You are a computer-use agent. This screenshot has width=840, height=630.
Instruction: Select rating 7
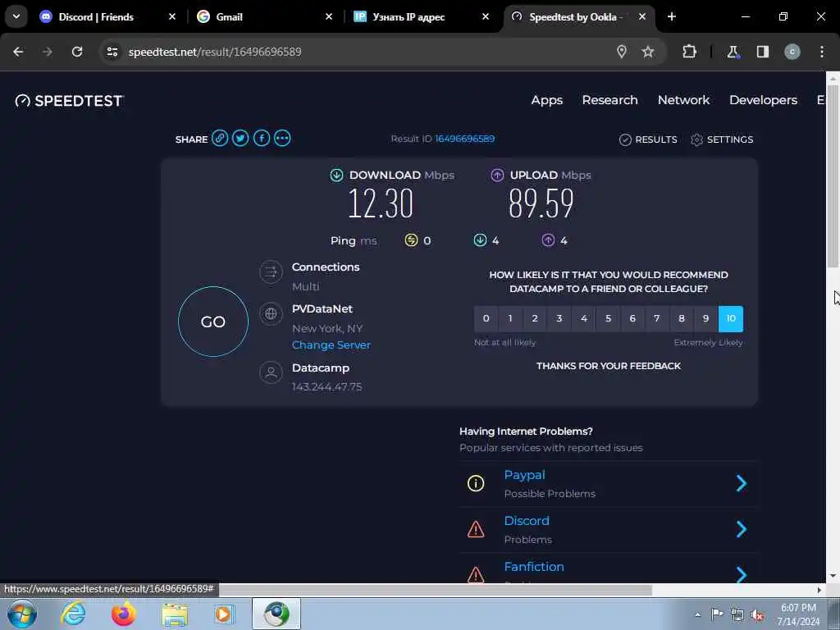point(657,319)
